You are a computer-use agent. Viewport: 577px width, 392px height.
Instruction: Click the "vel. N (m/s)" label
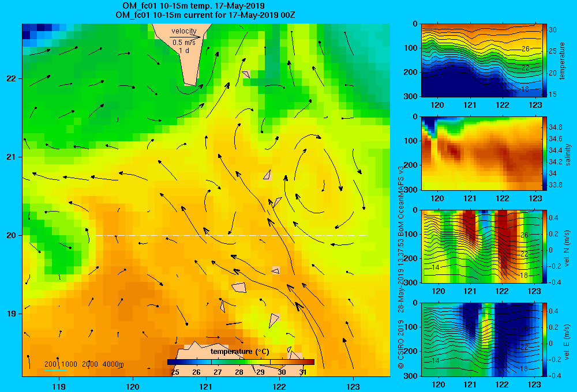click(x=567, y=248)
